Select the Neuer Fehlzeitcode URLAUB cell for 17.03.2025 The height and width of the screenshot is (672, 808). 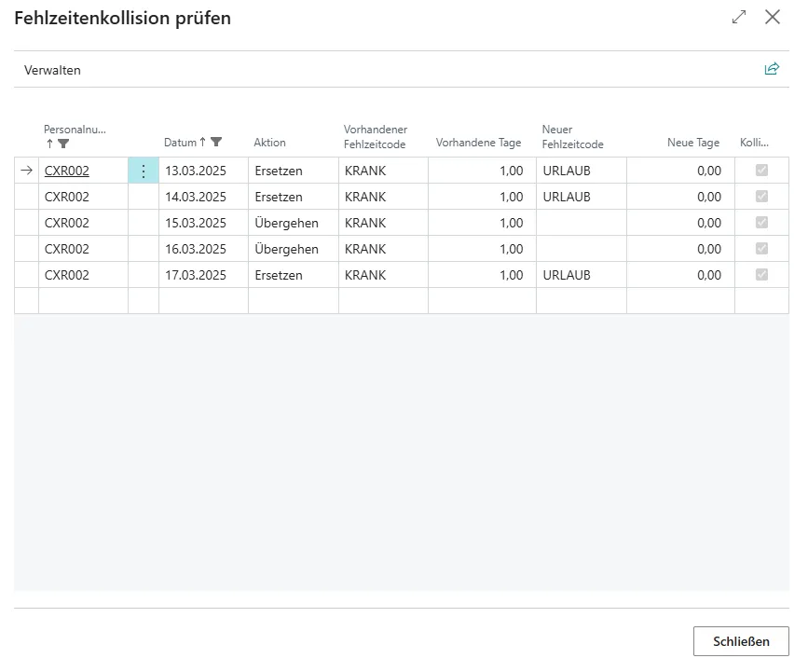pyautogui.click(x=581, y=275)
